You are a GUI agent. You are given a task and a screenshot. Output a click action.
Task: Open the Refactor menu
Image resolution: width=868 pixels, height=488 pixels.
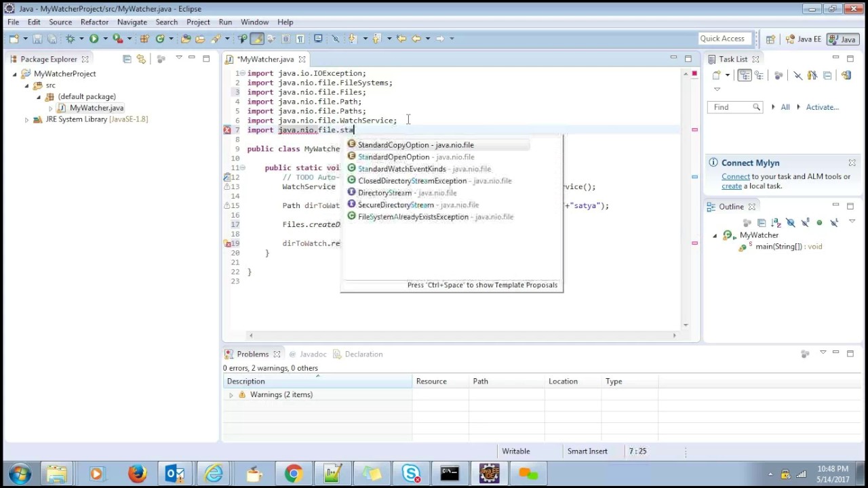[x=94, y=22]
